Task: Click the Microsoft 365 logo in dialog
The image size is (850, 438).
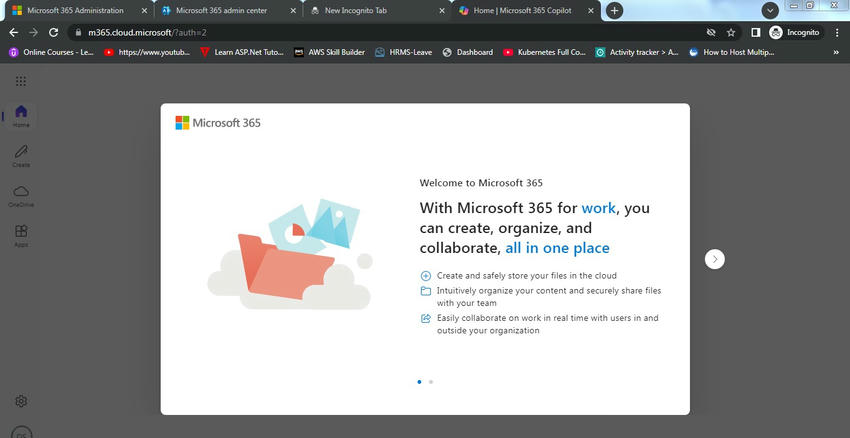Action: click(218, 123)
